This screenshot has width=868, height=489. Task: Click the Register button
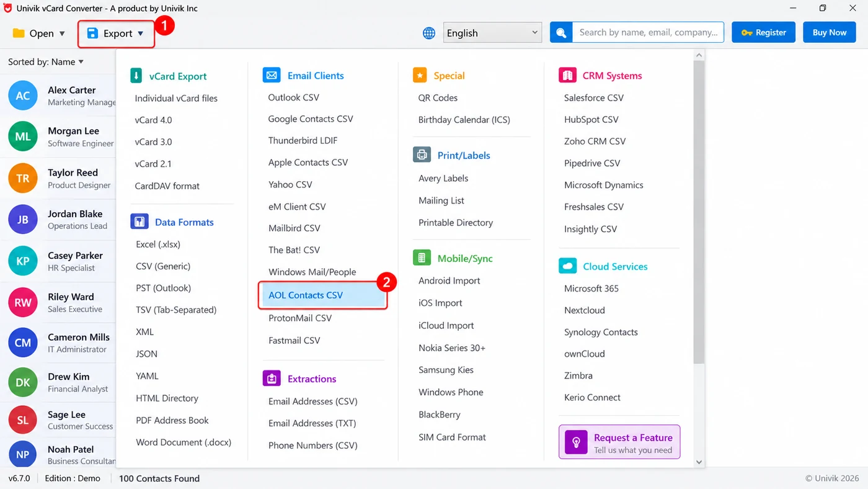tap(764, 32)
